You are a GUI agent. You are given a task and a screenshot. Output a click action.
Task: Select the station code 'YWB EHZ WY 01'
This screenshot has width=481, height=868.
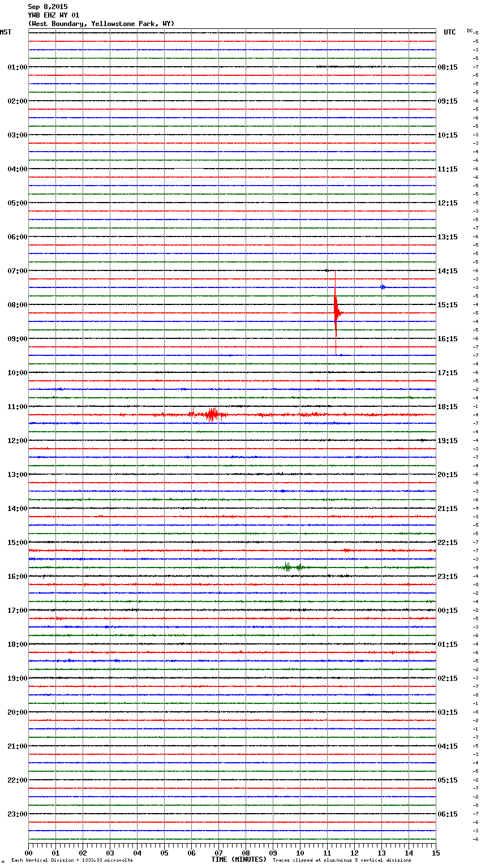(54, 15)
